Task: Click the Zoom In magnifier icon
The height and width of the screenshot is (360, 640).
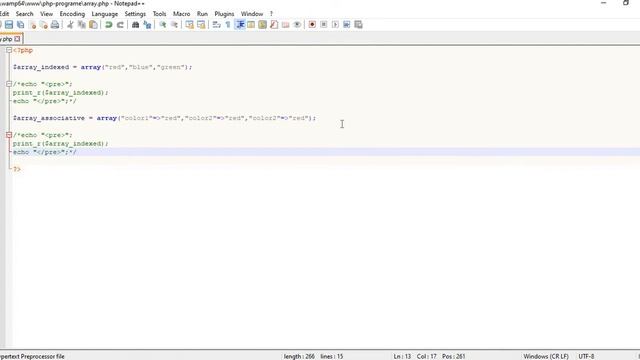Action: tap(162, 25)
